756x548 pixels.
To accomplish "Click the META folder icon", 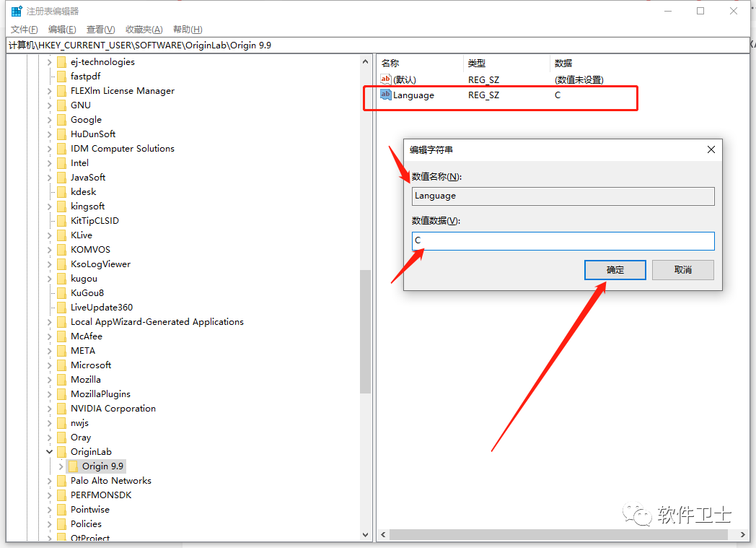I will tap(62, 351).
